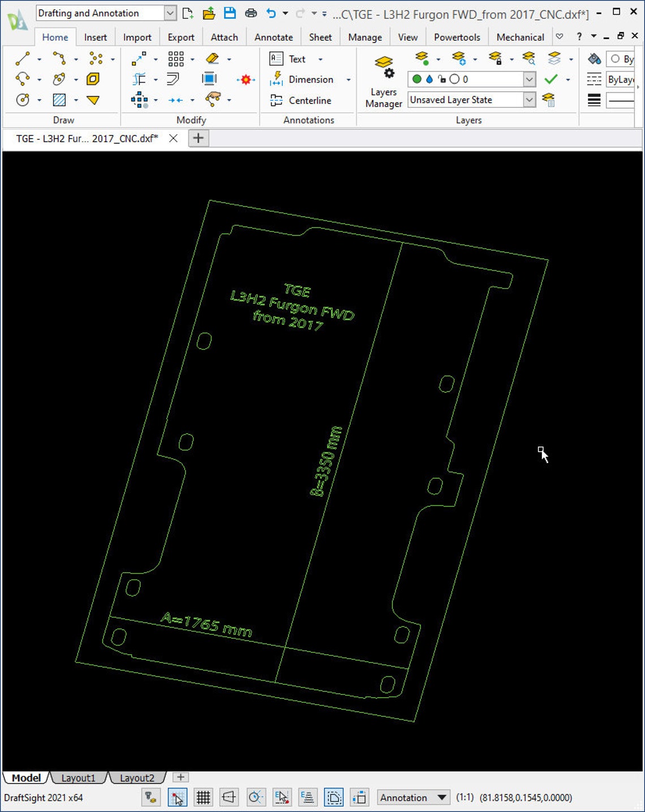The width and height of the screenshot is (645, 812).
Task: Switch to the Layout1 tab
Action: (79, 777)
